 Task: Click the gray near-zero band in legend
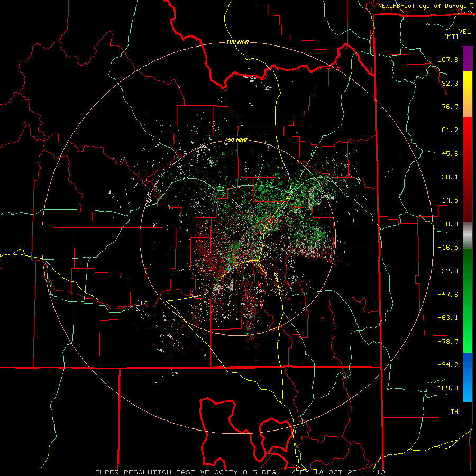pyautogui.click(x=467, y=235)
